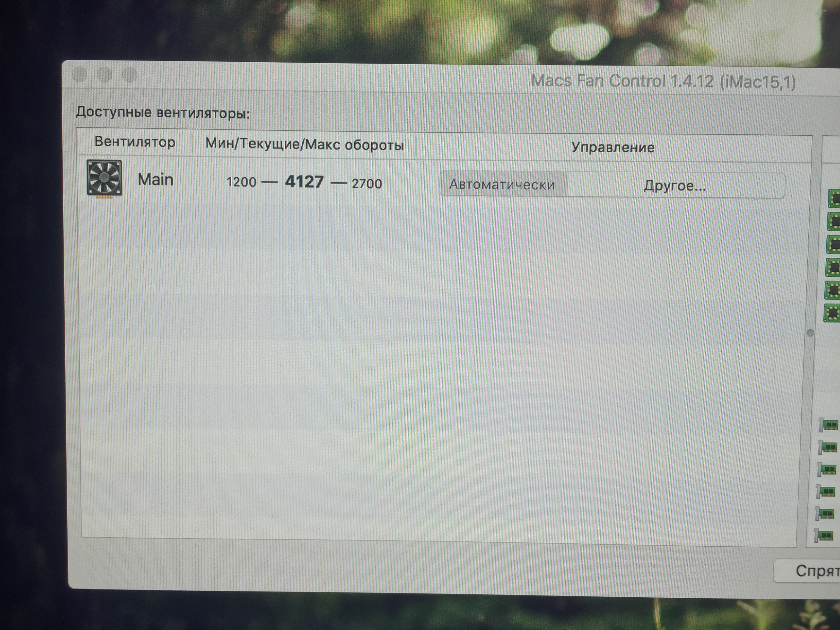
Task: Select the bottommost CPU chip sensor icon
Action: pos(832,313)
